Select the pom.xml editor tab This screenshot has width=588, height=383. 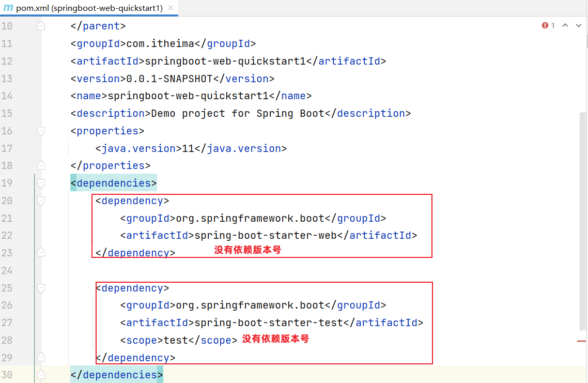pos(89,8)
